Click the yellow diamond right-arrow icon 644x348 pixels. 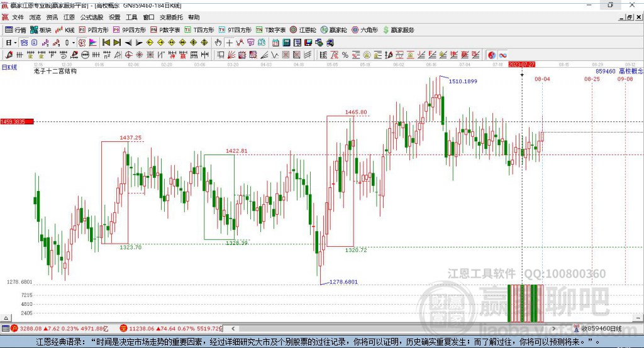(160, 43)
